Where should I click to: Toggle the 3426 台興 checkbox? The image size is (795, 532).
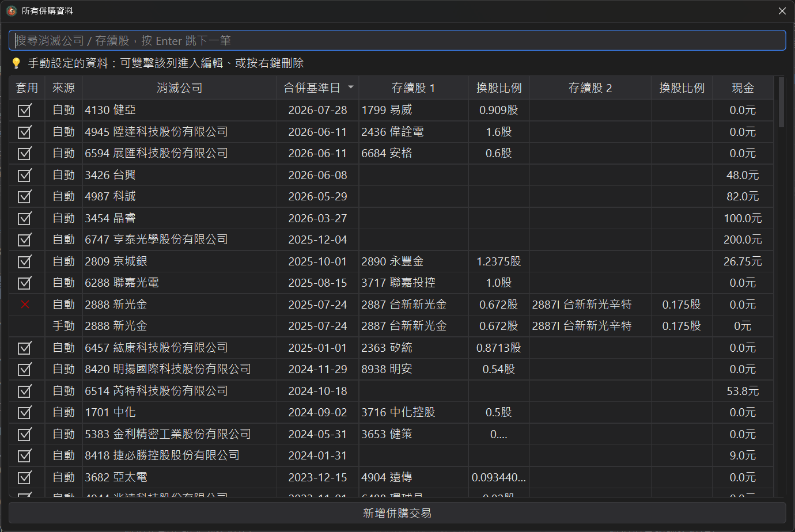pos(24,175)
